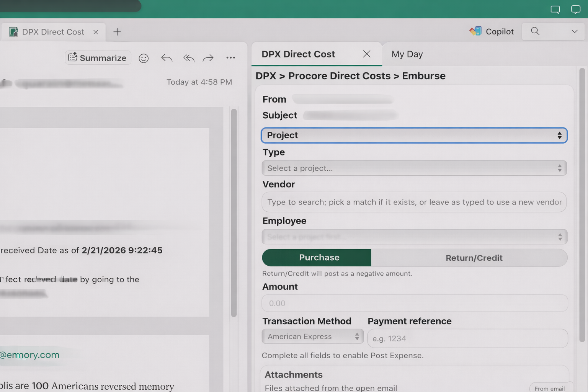Open the chat bubble icon in the title bar
Image resolution: width=588 pixels, height=392 pixels.
pos(555,10)
